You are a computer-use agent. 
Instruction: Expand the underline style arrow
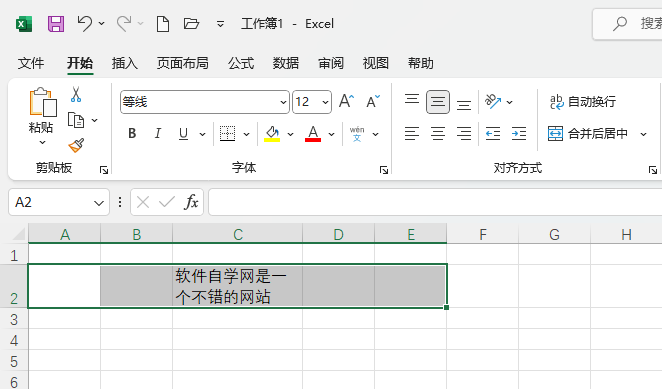[x=203, y=134]
